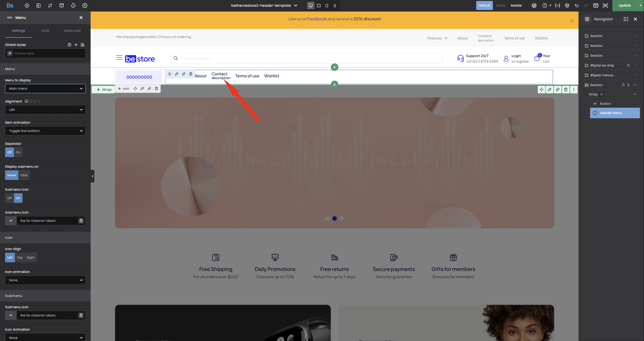Delete the first Submenu icon value
This screenshot has height=341, width=644.
[81, 221]
